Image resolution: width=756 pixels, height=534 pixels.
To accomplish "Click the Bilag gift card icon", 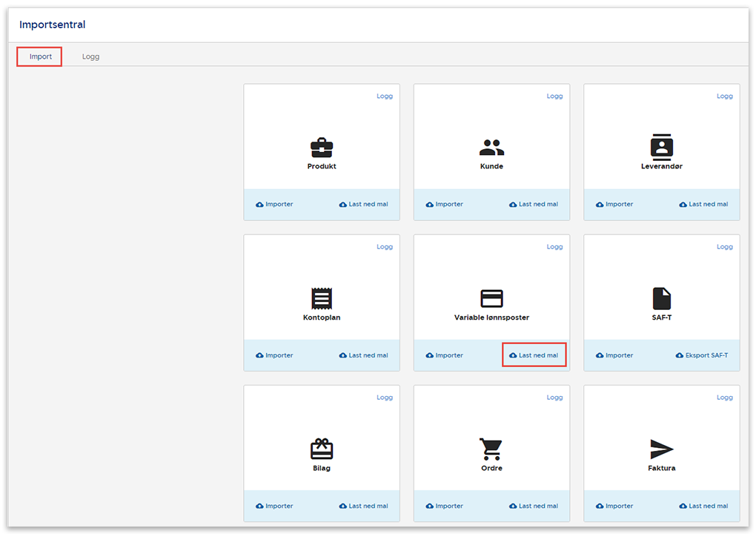I will pyautogui.click(x=322, y=449).
